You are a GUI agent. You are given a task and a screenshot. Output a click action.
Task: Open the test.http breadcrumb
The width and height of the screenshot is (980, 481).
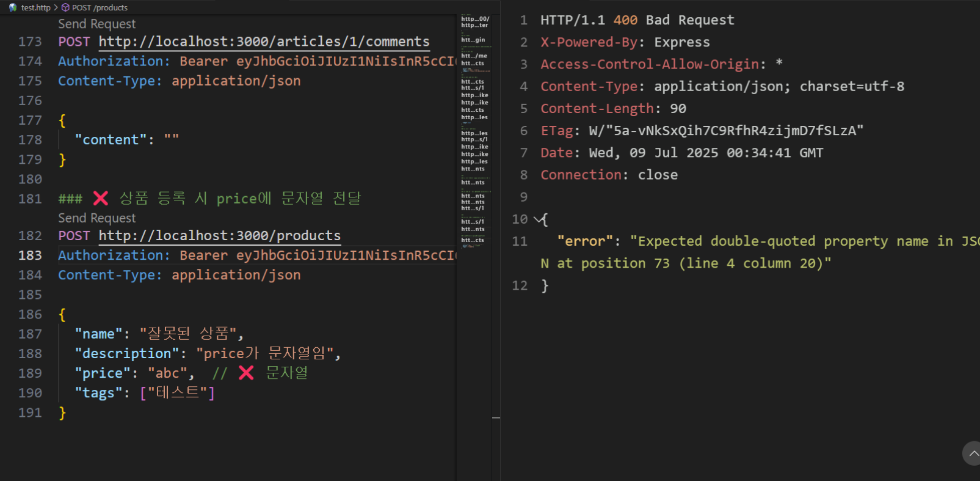[x=35, y=7]
